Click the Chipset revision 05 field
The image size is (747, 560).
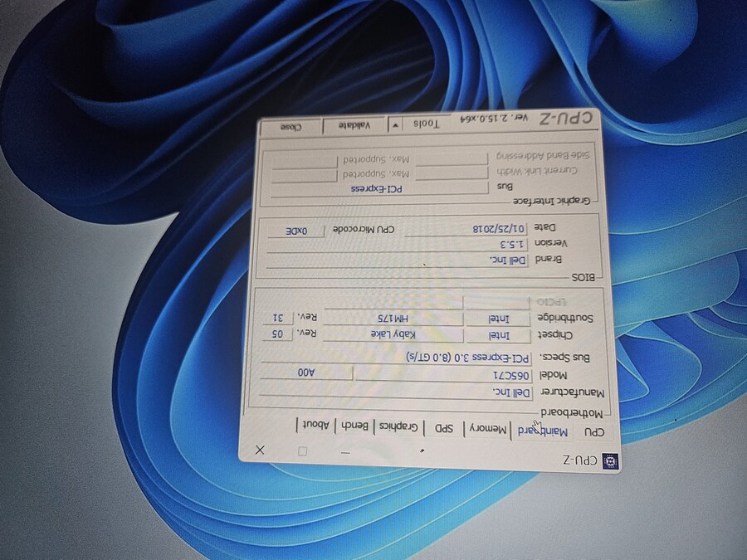coord(277,334)
